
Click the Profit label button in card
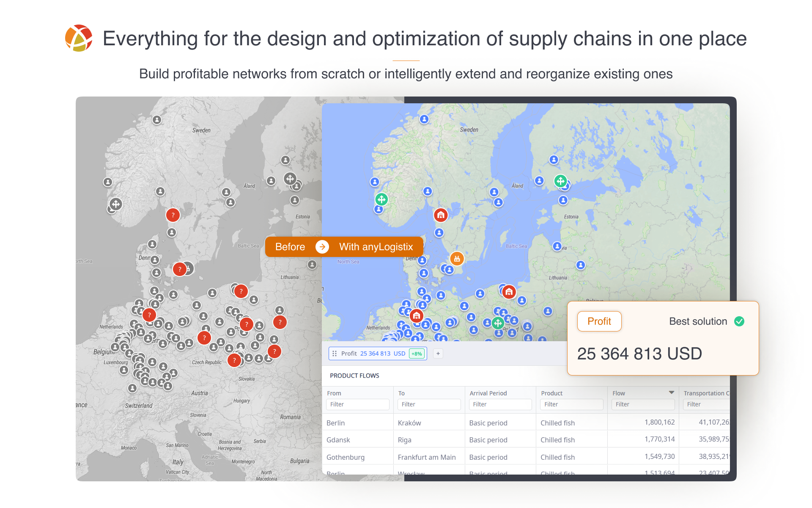[x=599, y=321]
